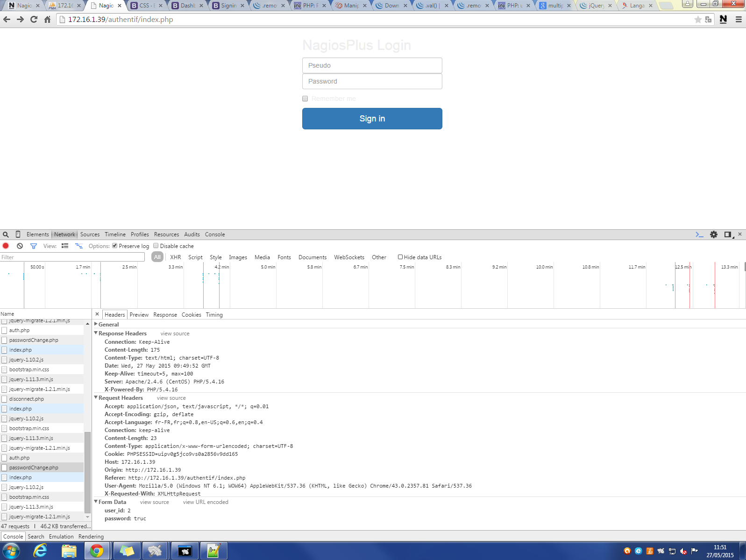Click the volume icon in the system tray
Screen dimensions: 746x560
pyautogui.click(x=683, y=551)
